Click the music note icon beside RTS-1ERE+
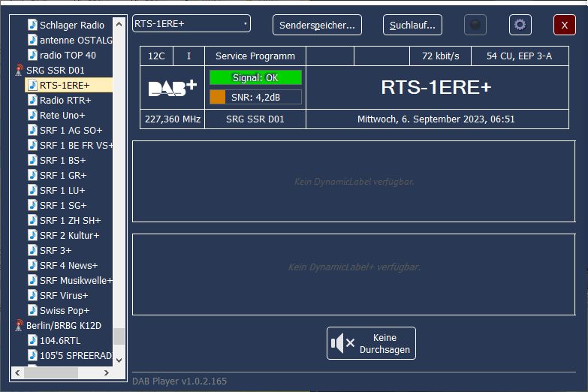Screen dimensions: 588x392 (32, 85)
